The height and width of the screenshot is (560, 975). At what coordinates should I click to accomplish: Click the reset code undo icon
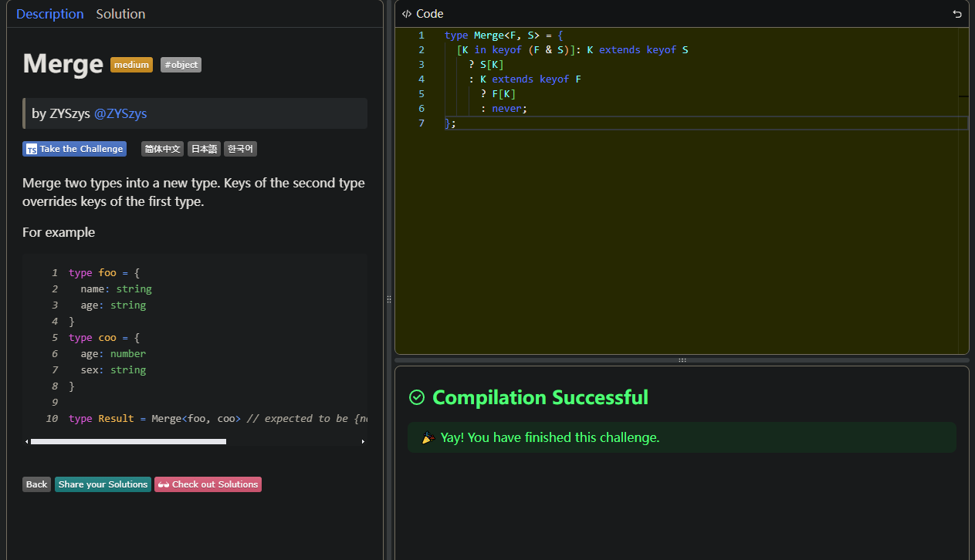point(957,14)
